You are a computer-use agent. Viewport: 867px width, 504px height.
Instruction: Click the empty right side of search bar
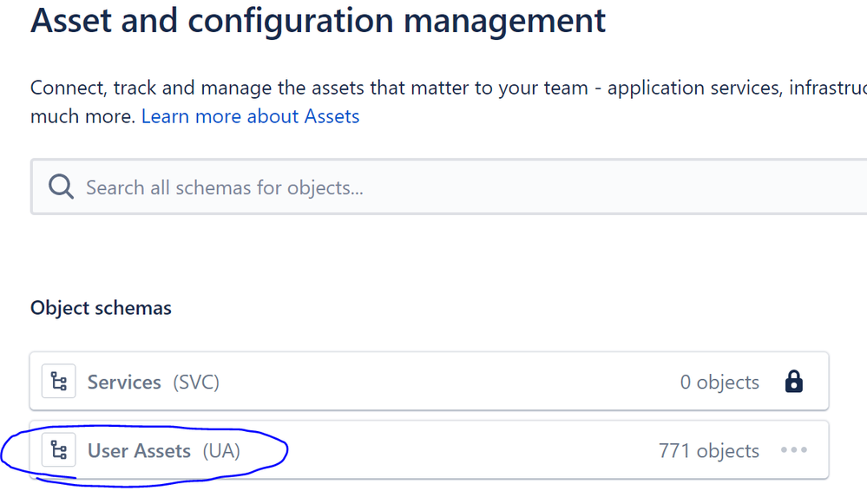tap(664, 187)
